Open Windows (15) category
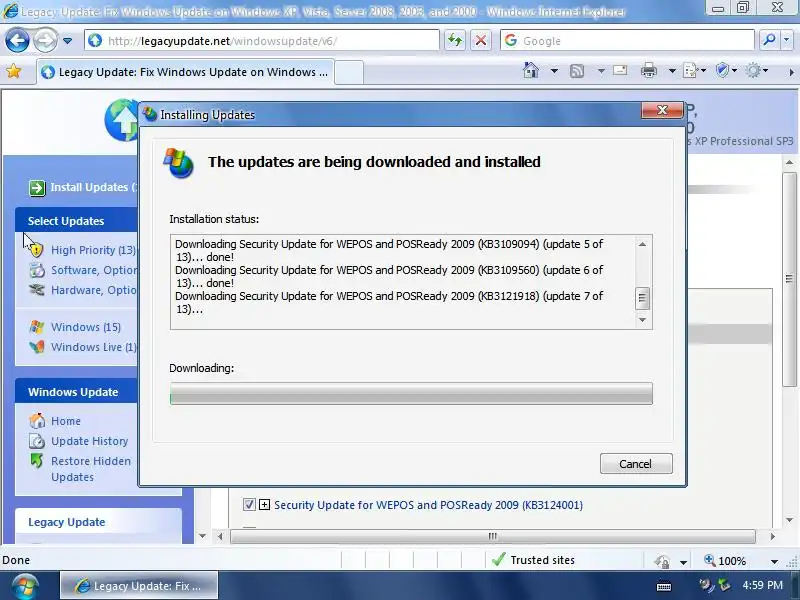Image resolution: width=800 pixels, height=600 pixels. (86, 327)
